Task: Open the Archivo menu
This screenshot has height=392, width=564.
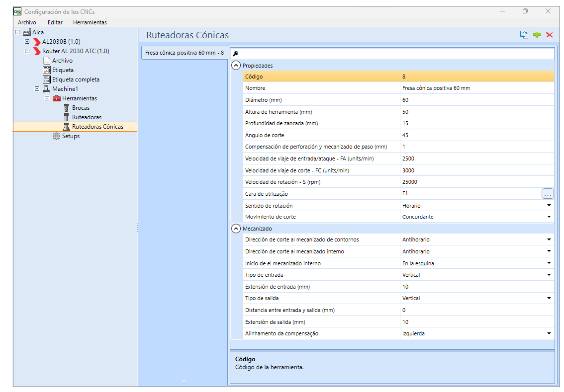Action: coord(27,22)
